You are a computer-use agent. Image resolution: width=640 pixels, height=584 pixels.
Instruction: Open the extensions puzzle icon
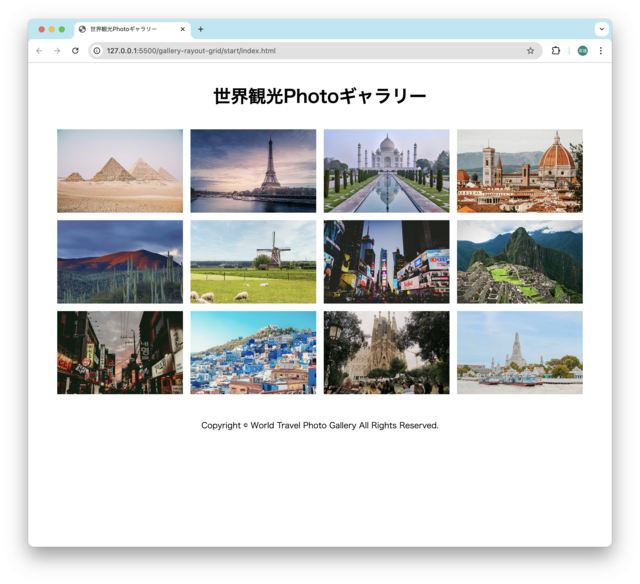click(556, 51)
